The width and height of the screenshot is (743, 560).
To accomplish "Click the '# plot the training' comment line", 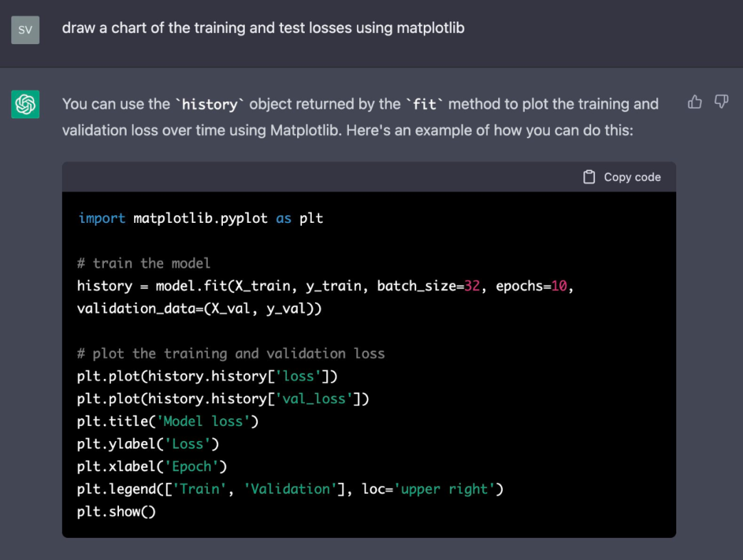I will point(230,354).
